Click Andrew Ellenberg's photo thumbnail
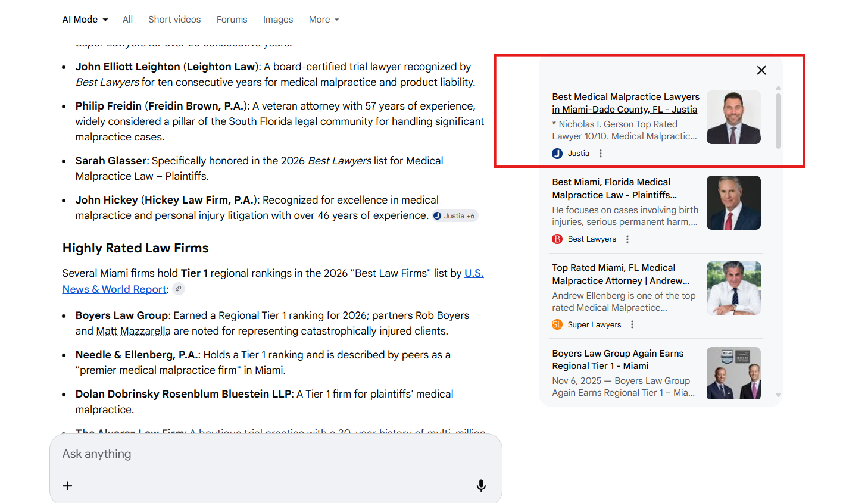Image resolution: width=868 pixels, height=503 pixels. click(733, 288)
